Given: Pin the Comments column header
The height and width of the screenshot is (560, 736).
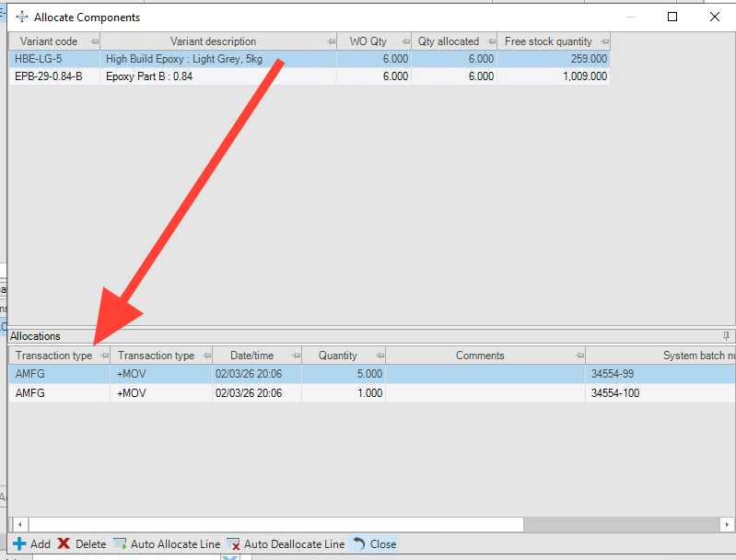Looking at the screenshot, I should pyautogui.click(x=579, y=356).
